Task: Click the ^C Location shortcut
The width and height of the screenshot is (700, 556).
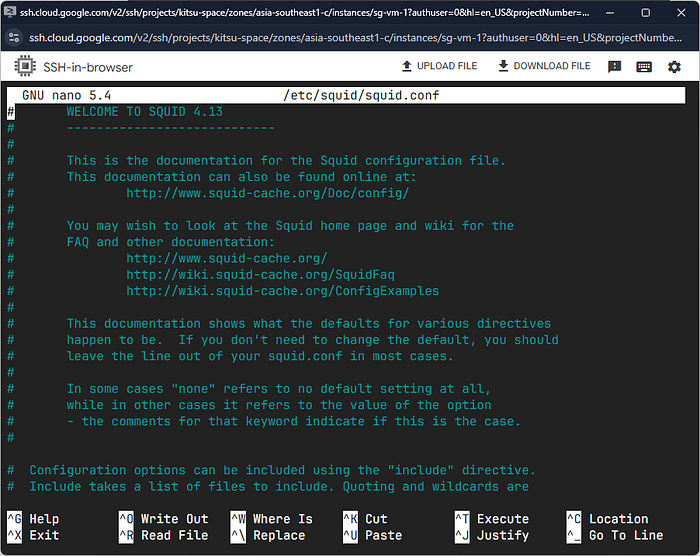Action: (x=607, y=519)
